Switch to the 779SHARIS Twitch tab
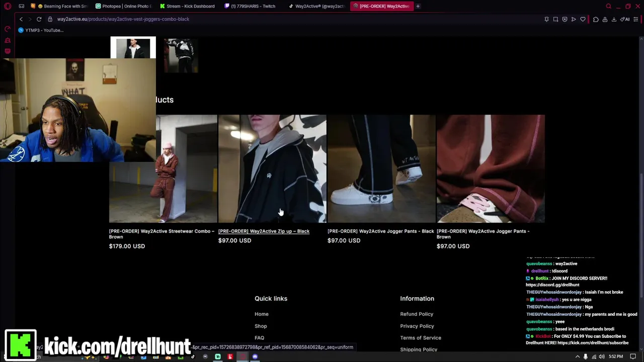 click(x=252, y=6)
